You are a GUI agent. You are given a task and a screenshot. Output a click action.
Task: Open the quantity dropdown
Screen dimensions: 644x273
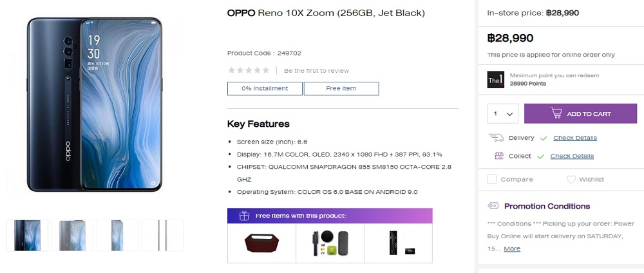pos(503,114)
